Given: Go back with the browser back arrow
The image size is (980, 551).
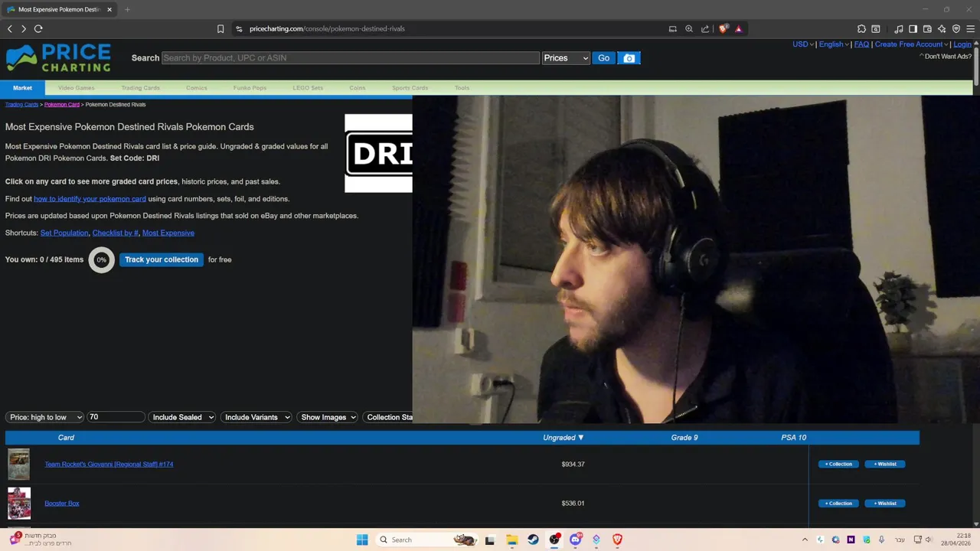Looking at the screenshot, I should (10, 29).
